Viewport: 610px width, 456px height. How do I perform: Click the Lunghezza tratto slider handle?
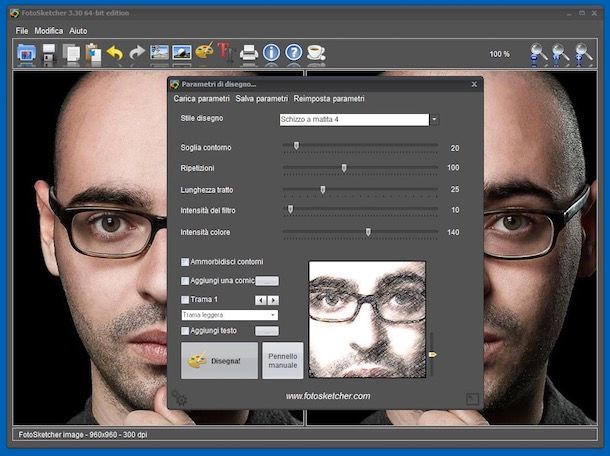pyautogui.click(x=323, y=190)
